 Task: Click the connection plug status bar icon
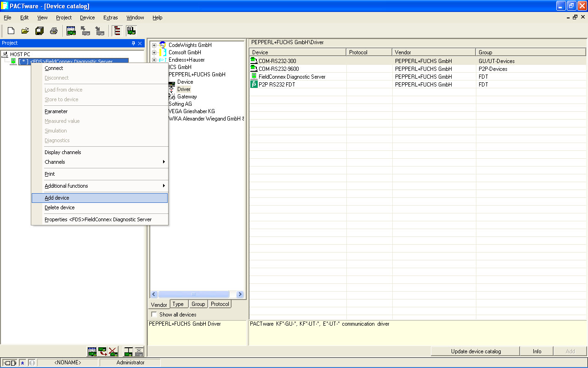[10, 363]
